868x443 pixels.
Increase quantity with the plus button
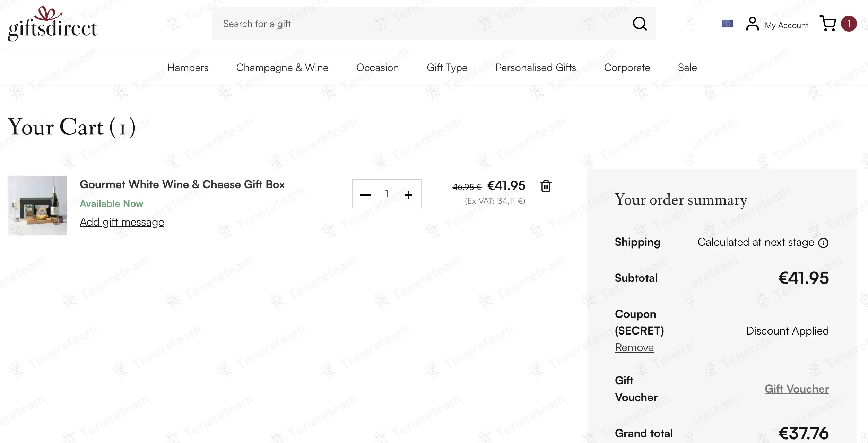tap(408, 195)
